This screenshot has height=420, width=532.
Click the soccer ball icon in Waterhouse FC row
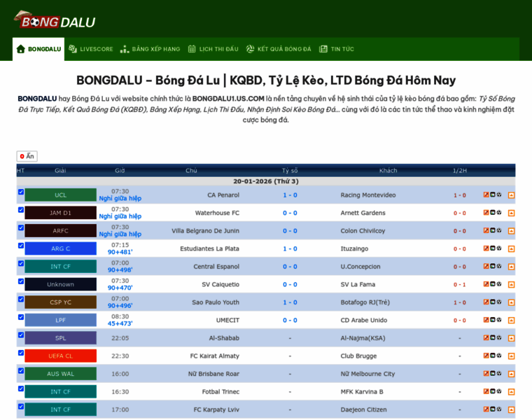(499, 213)
